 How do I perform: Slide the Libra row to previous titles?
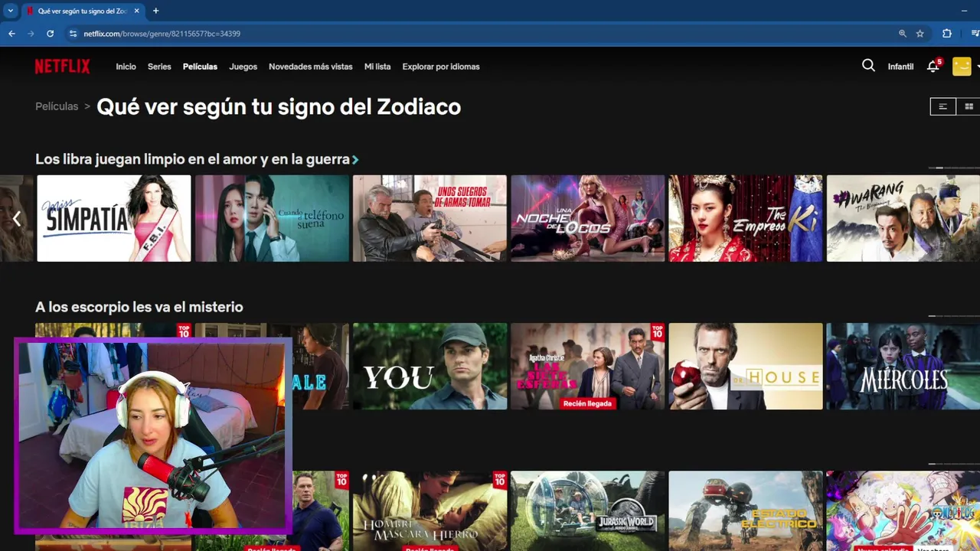(x=17, y=219)
